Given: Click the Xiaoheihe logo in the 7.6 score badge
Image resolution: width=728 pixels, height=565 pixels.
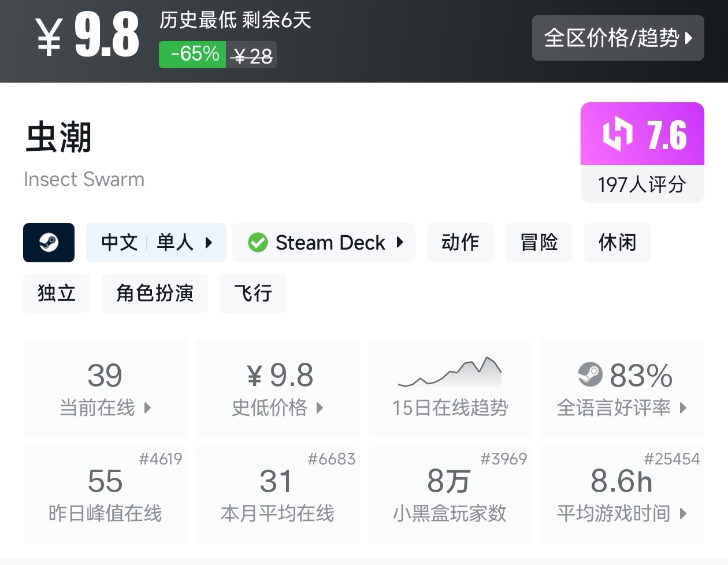Looking at the screenshot, I should [617, 134].
